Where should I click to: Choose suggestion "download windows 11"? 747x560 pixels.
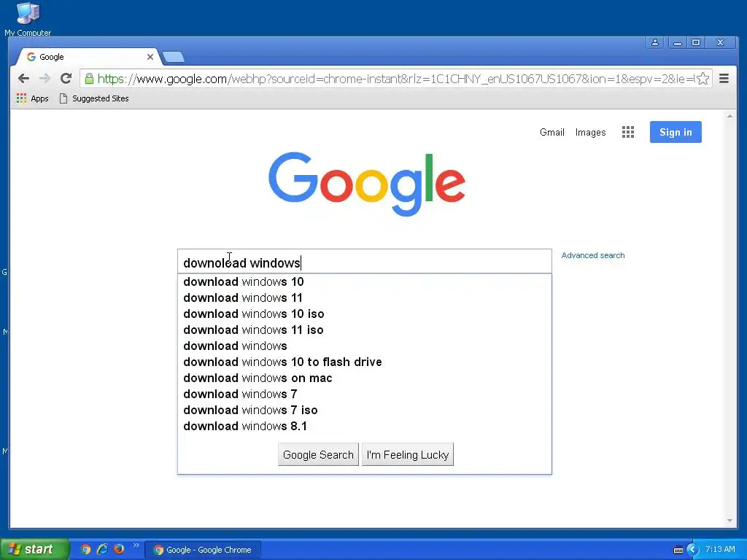point(365,298)
